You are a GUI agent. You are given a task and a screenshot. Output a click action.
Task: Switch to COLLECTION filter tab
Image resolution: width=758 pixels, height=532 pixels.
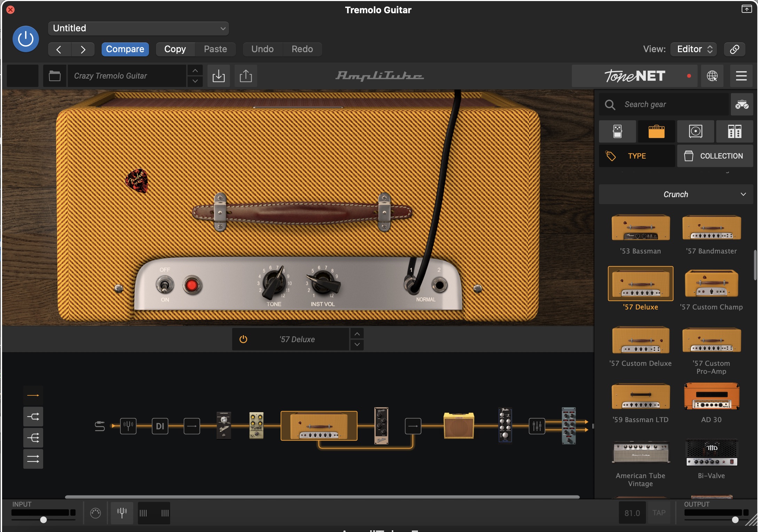point(715,156)
